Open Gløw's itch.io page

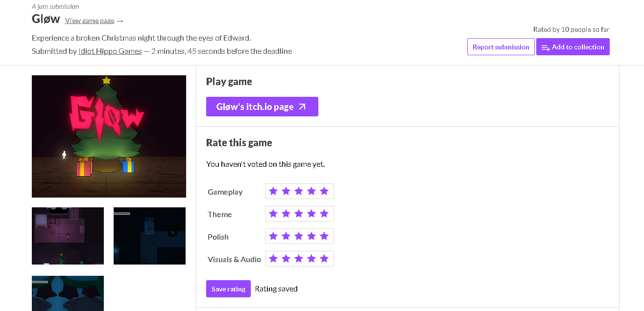coord(262,107)
